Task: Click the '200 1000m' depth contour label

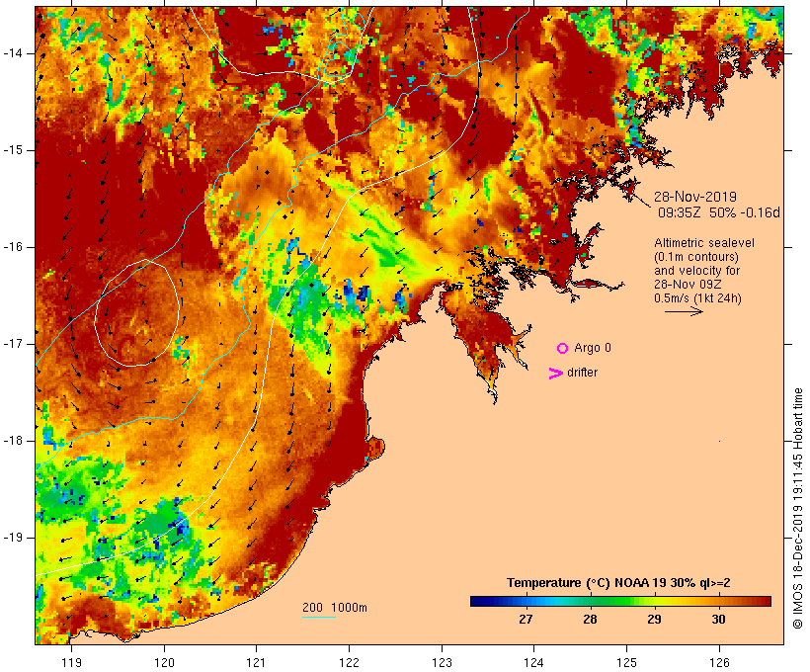Action: [335, 608]
